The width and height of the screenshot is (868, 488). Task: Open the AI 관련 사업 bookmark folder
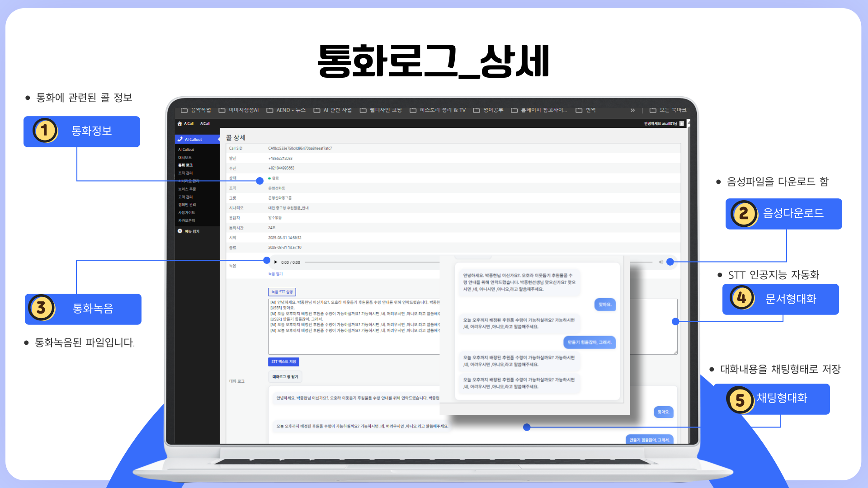pyautogui.click(x=332, y=110)
